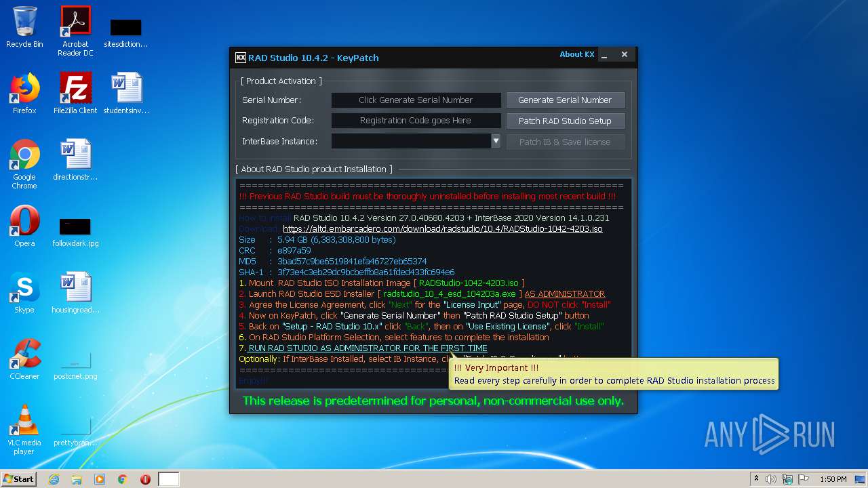The width and height of the screenshot is (868, 488).
Task: Click the Size 5.94 GB text line
Action: (x=317, y=239)
